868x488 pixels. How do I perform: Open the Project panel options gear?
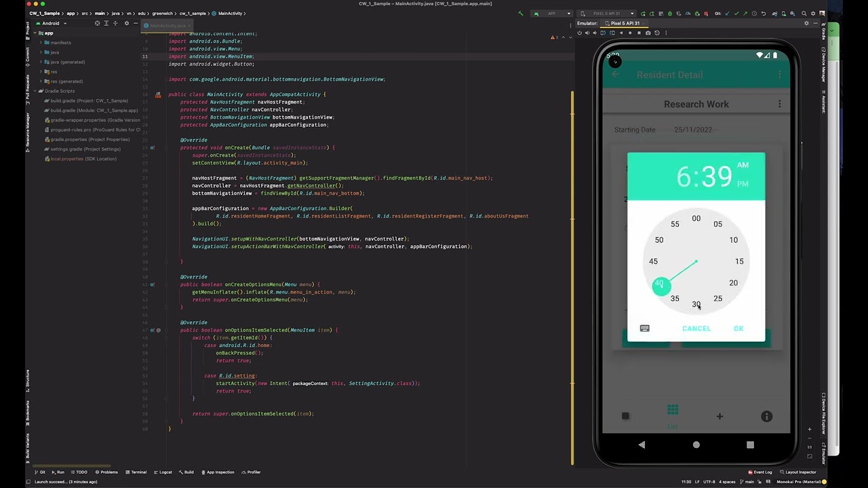tap(126, 23)
